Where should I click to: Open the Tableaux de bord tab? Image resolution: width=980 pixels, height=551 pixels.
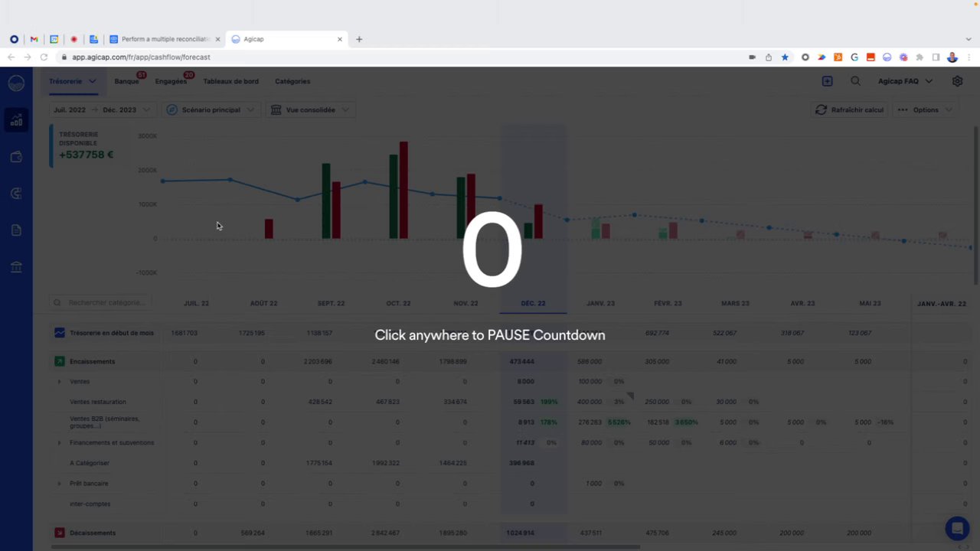click(230, 81)
